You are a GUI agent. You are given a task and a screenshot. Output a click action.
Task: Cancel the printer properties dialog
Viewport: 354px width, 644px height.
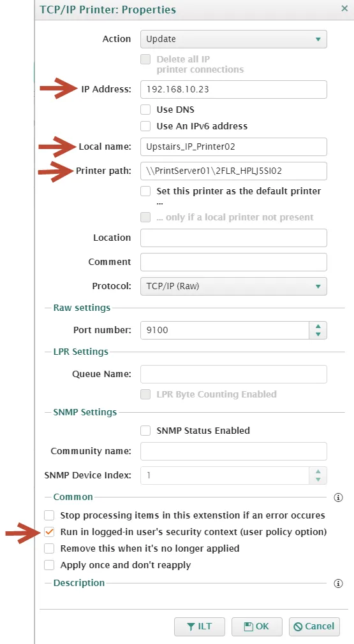coord(314,626)
